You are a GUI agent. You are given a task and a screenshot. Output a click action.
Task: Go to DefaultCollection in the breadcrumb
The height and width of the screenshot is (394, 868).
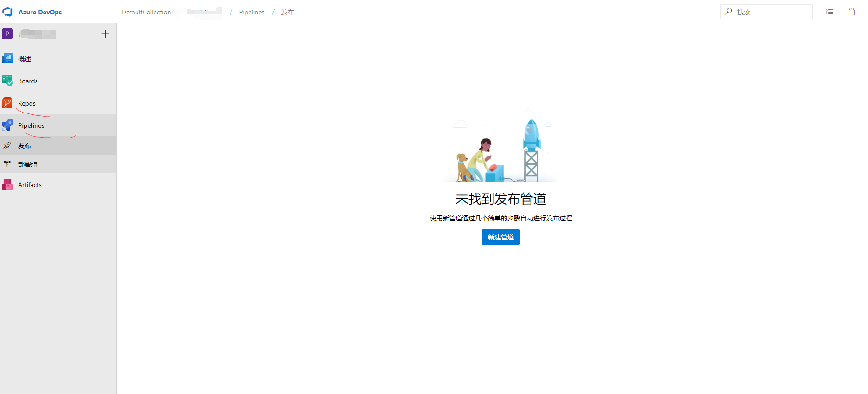[x=146, y=12]
